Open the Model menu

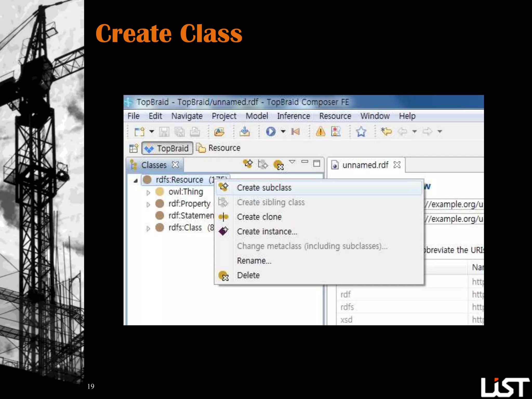[x=257, y=116]
